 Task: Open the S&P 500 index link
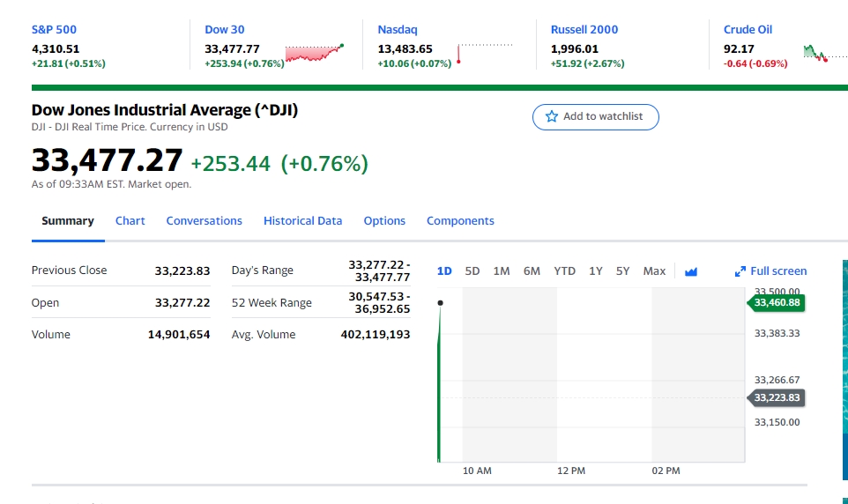[54, 30]
